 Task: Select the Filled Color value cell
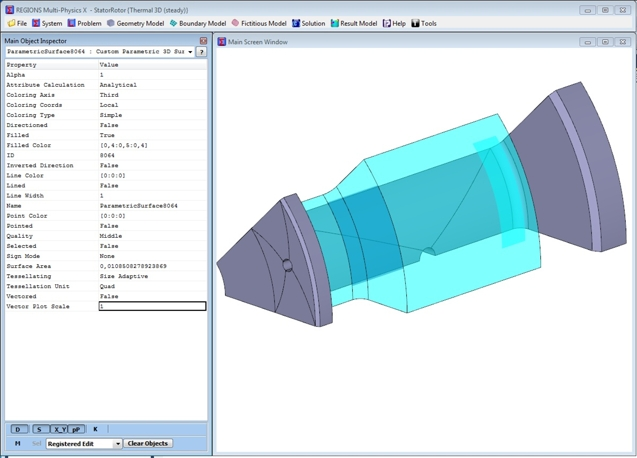[152, 145]
